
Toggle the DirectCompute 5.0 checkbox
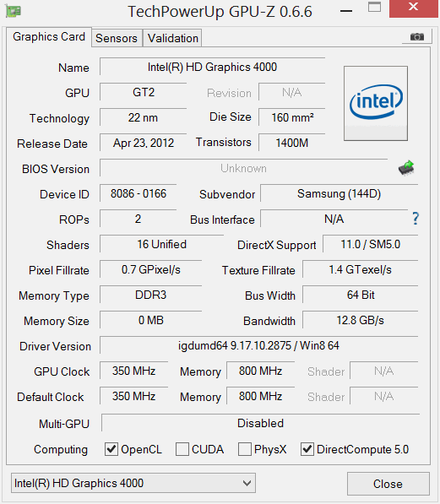[x=307, y=449]
